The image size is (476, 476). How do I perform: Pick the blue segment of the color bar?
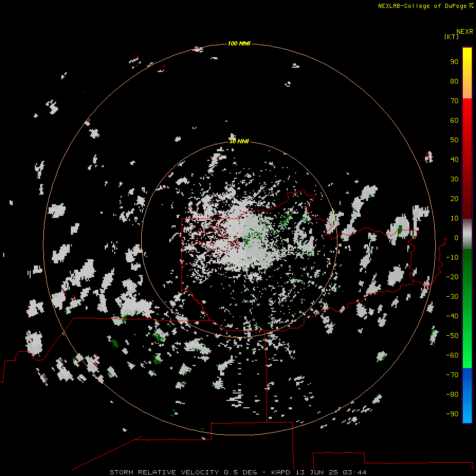coord(467,396)
